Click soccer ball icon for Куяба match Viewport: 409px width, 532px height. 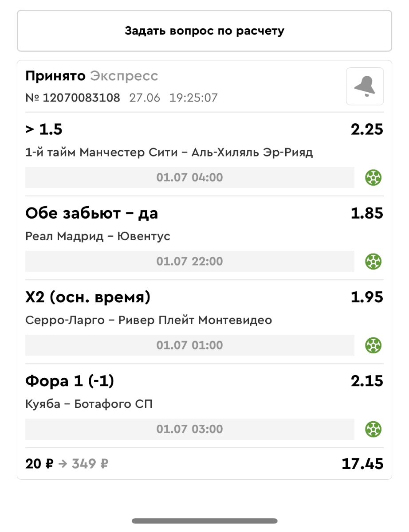point(374,429)
